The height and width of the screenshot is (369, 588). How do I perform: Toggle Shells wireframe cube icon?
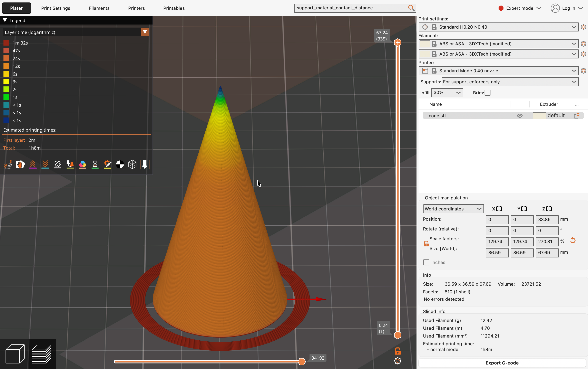[x=132, y=164]
